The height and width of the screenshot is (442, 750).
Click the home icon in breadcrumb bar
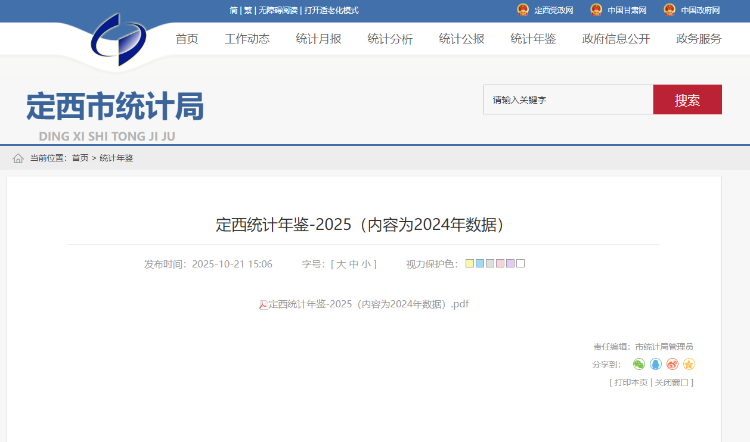(18, 158)
